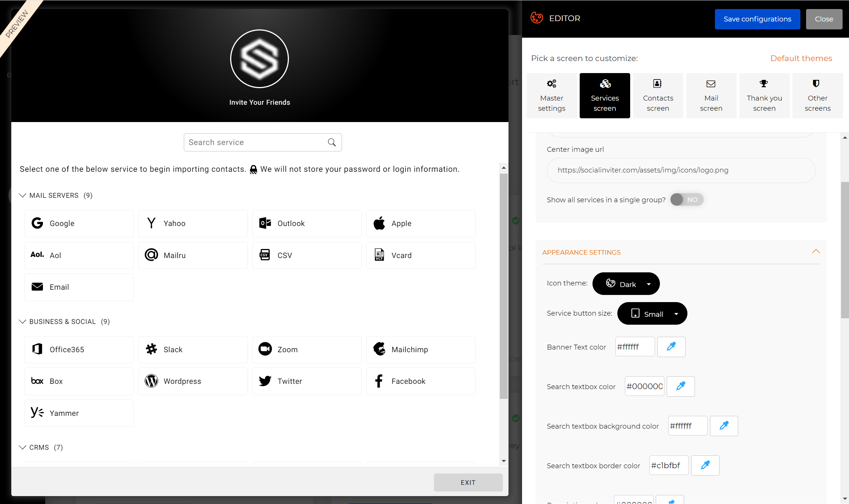Collapse the MAIL SERVERS group
The height and width of the screenshot is (504, 849).
point(23,195)
